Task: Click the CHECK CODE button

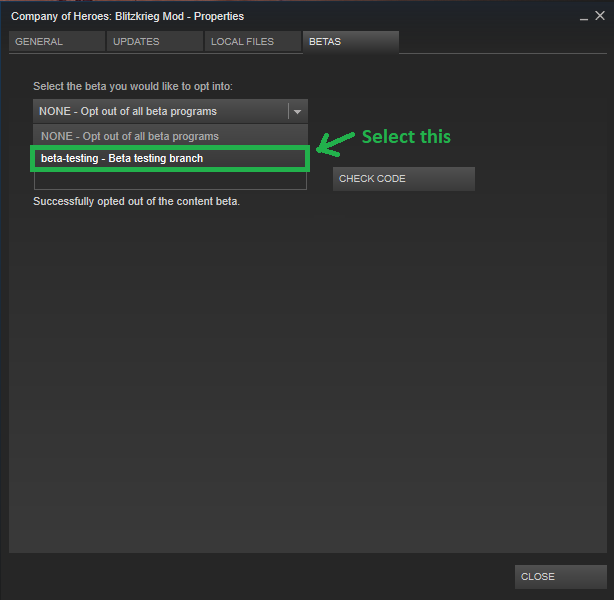Action: coord(404,179)
